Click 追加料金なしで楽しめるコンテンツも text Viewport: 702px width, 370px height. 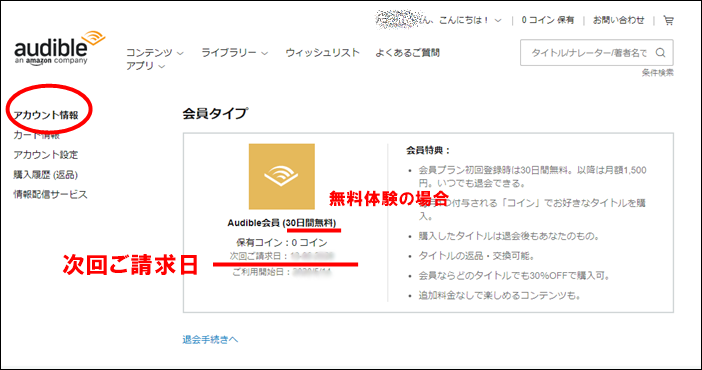pyautogui.click(x=499, y=296)
